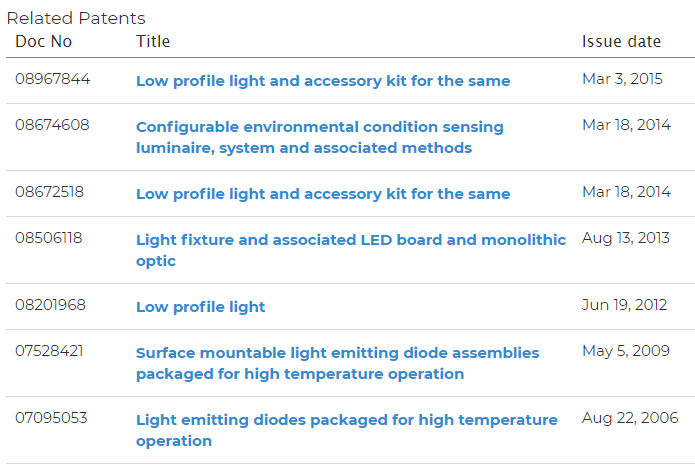Click the 'Doc No' column header
The height and width of the screenshot is (469, 695).
(43, 41)
